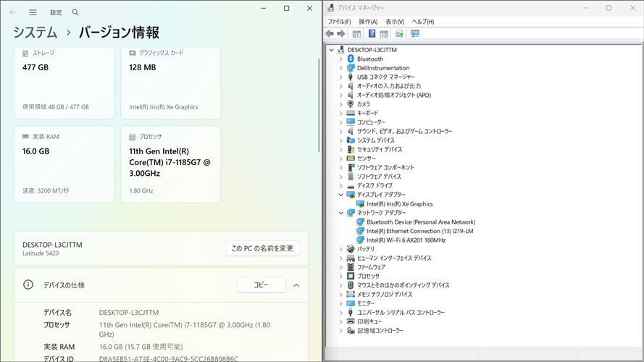Select Intel(R) Wi-Fi 6 AX201 160MHz device
This screenshot has height=362, width=644.
click(x=406, y=240)
